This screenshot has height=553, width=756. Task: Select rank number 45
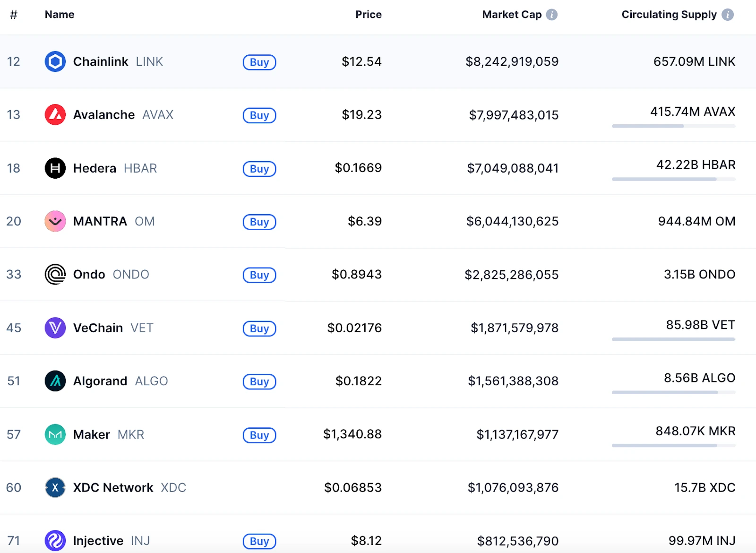pos(14,328)
